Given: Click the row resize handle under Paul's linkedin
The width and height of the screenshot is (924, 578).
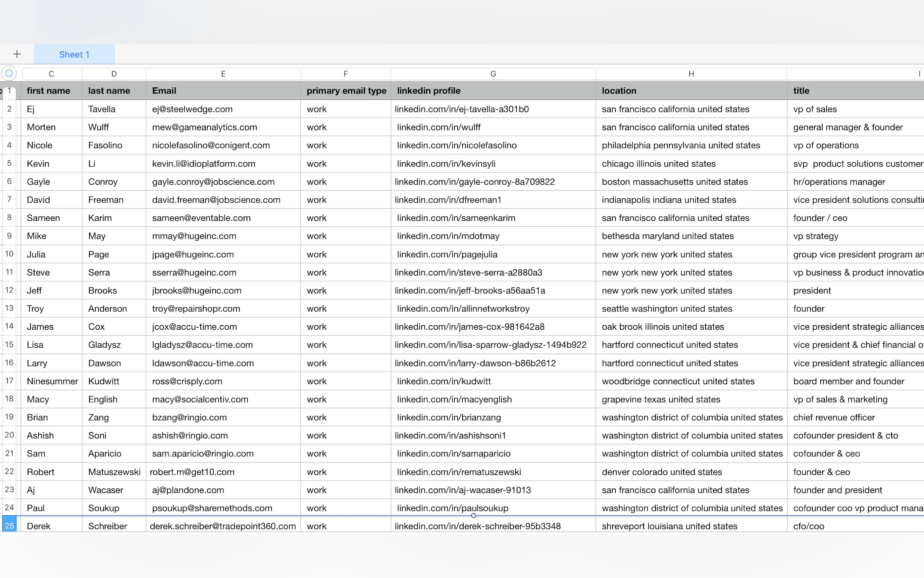Looking at the screenshot, I should click(x=473, y=516).
